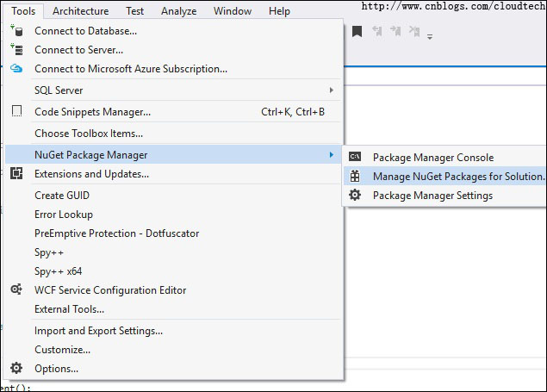Open the Tools menu

[23, 11]
